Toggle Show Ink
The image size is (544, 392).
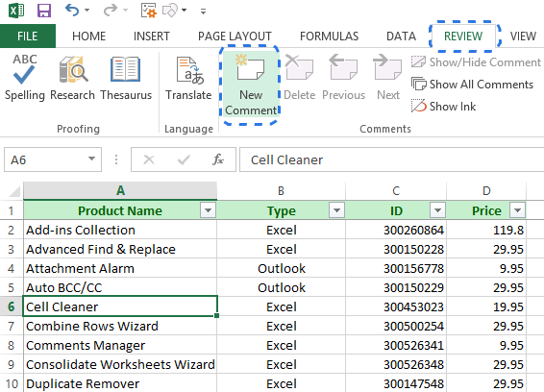[443, 106]
